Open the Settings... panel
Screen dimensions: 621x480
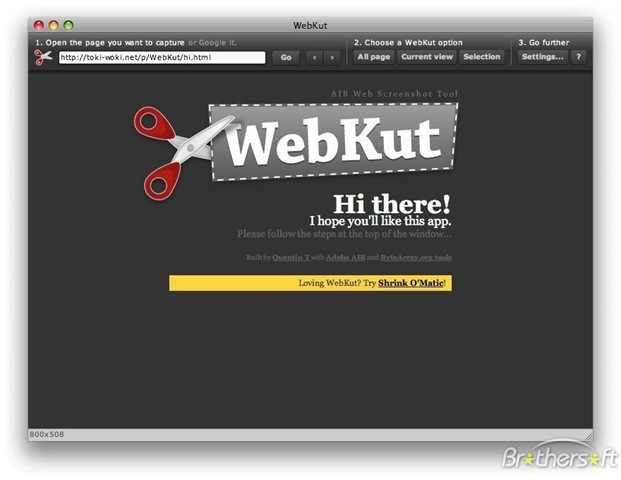(x=542, y=57)
